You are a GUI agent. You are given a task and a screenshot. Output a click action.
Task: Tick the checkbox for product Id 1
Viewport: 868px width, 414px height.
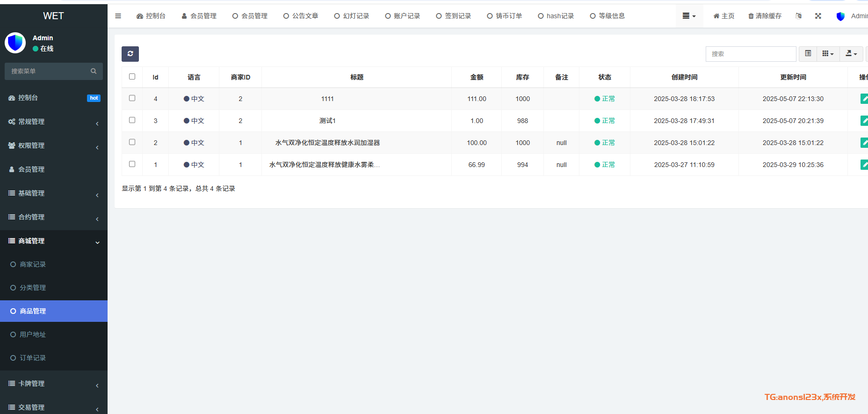pyautogui.click(x=132, y=164)
